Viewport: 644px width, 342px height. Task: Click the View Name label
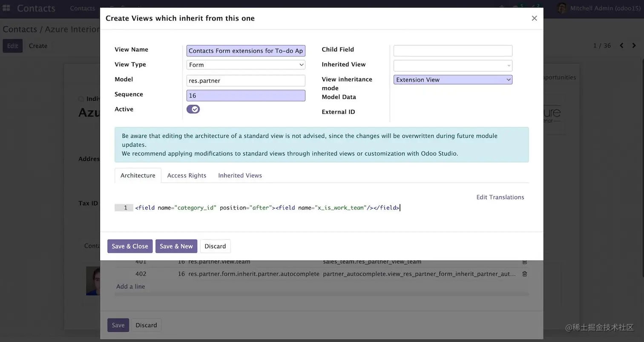click(x=132, y=49)
